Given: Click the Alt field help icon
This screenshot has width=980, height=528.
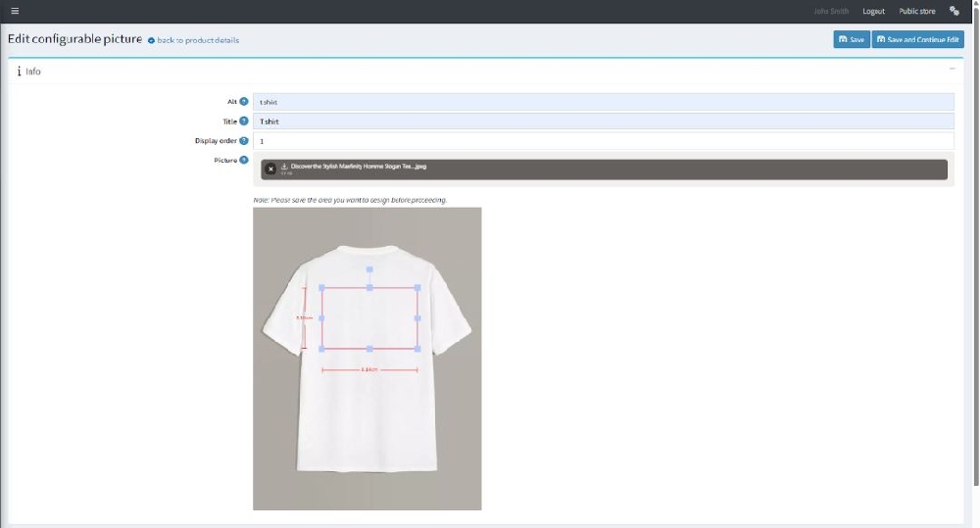Looking at the screenshot, I should pos(244,101).
